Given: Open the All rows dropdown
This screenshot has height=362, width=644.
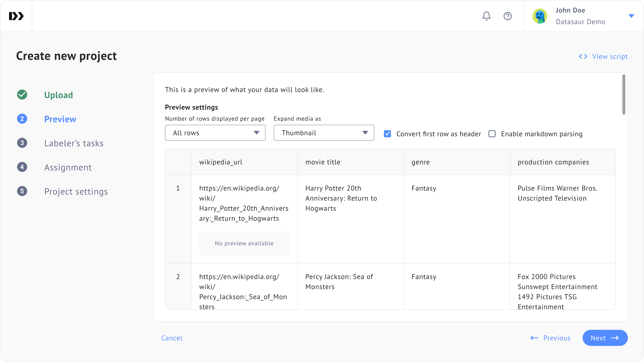Looking at the screenshot, I should pyautogui.click(x=215, y=133).
